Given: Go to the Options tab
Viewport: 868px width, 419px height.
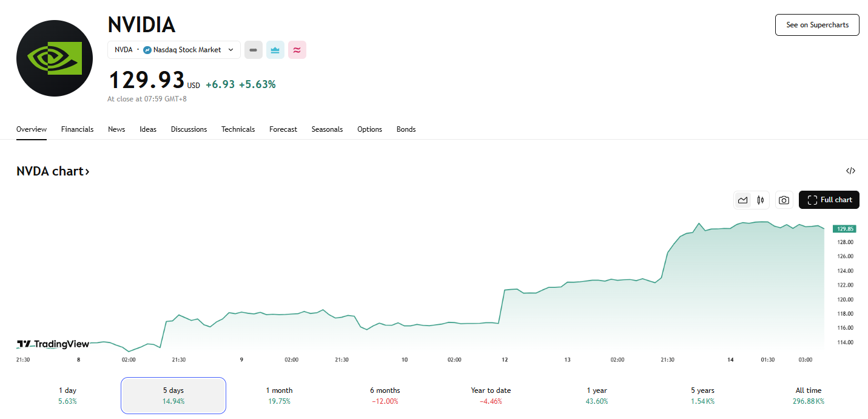Looking at the screenshot, I should coord(369,129).
